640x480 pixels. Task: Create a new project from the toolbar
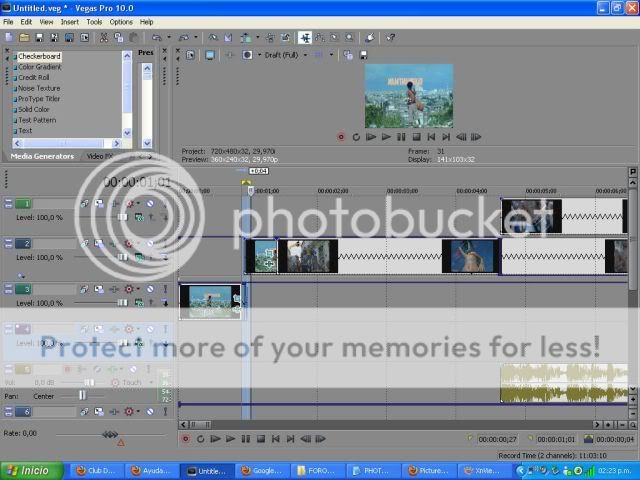(9, 38)
